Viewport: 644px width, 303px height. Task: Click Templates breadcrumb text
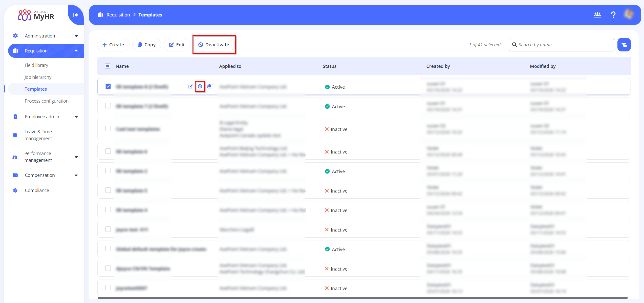click(150, 15)
